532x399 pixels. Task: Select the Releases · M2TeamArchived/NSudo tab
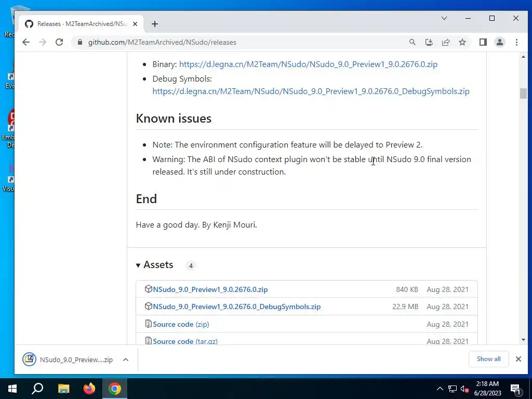coord(82,24)
